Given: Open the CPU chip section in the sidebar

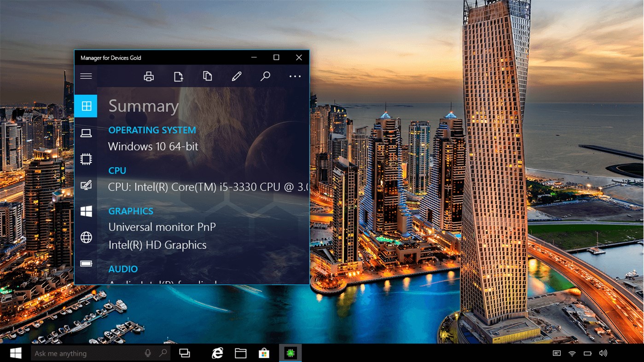Looking at the screenshot, I should point(86,159).
